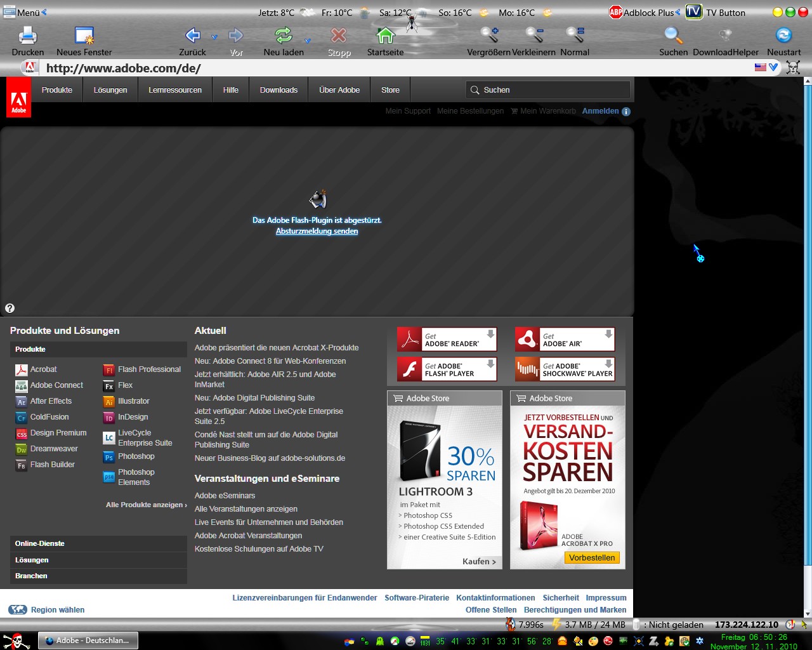Open the Adblock Plus dropdown arrow
The width and height of the screenshot is (812, 650).
[x=678, y=12]
